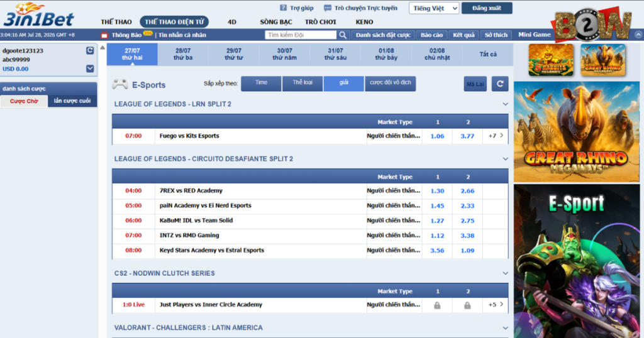Open Mini Game
Image resolution: width=644 pixels, height=338 pixels.
(535, 35)
